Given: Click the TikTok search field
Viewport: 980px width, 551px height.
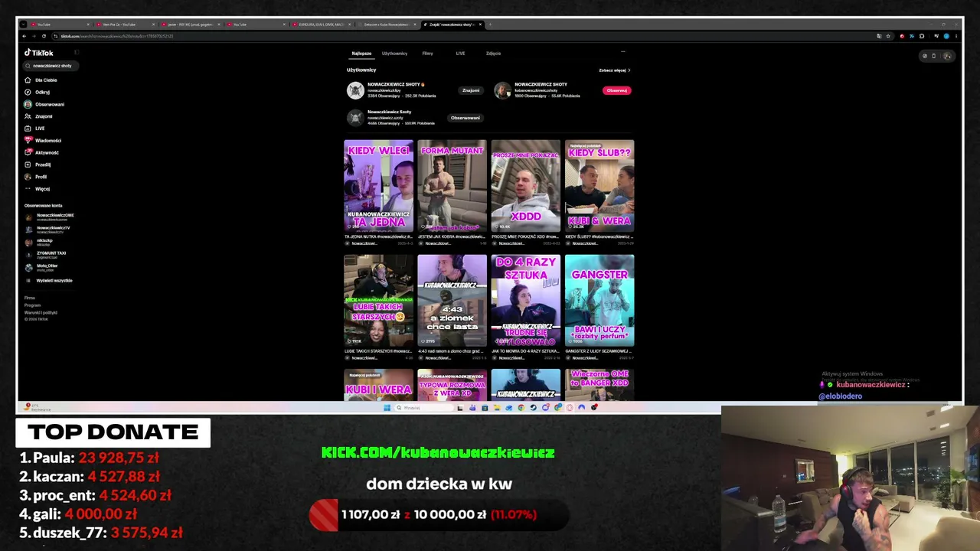Looking at the screenshot, I should [51, 66].
